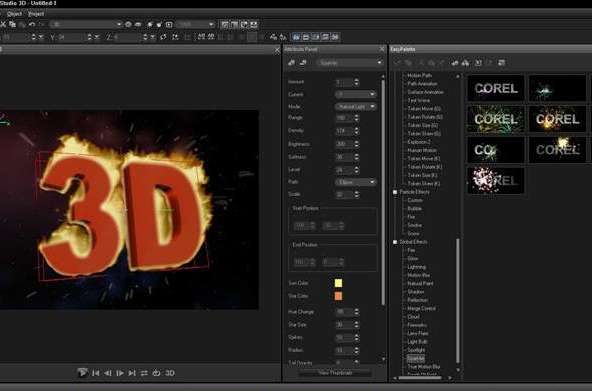Image resolution: width=592 pixels, height=391 pixels.
Task: Click the View Thumbnail button
Action: (x=335, y=373)
